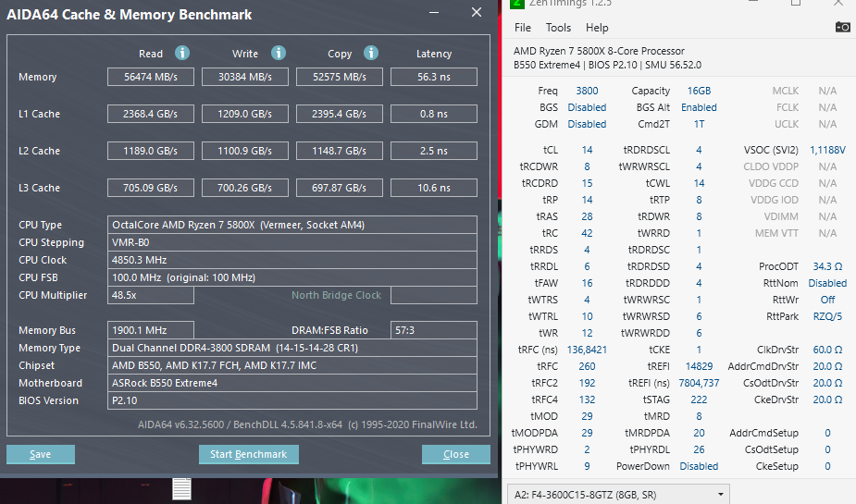The width and height of the screenshot is (856, 504).
Task: Click the Chipset AMD B550 field
Action: coord(292,365)
